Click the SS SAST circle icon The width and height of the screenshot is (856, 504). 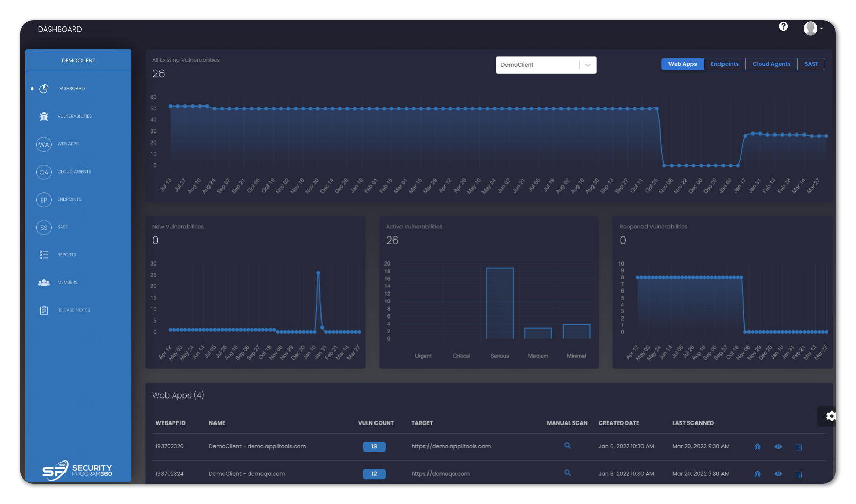[44, 227]
